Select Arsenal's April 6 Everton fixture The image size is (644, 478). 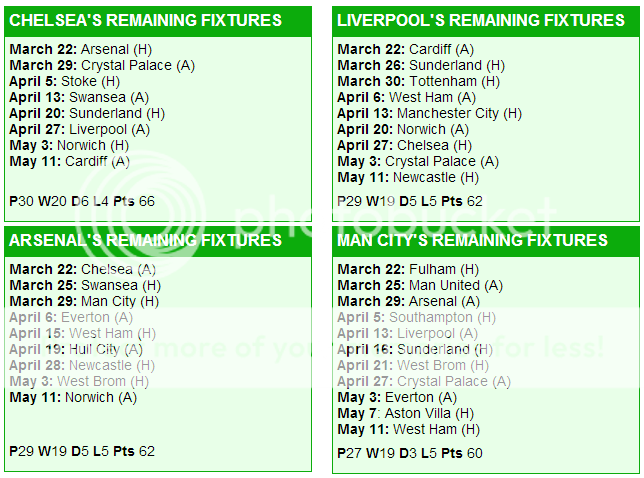(71, 317)
